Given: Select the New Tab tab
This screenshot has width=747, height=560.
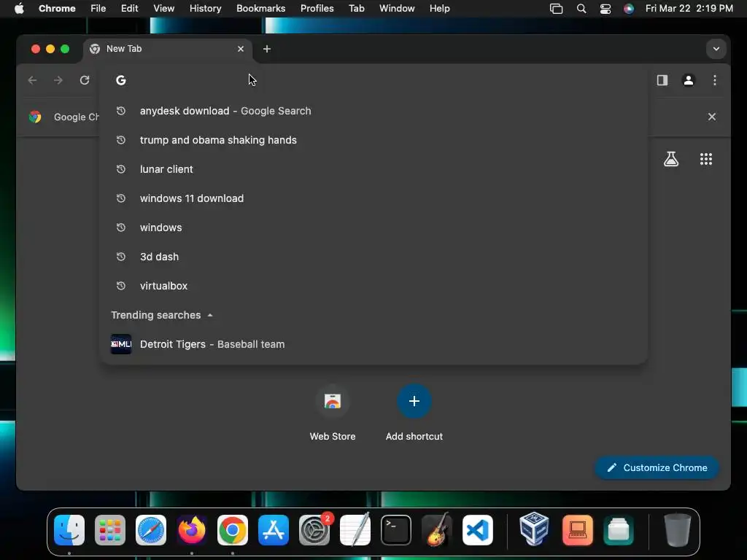Looking at the screenshot, I should [x=168, y=49].
